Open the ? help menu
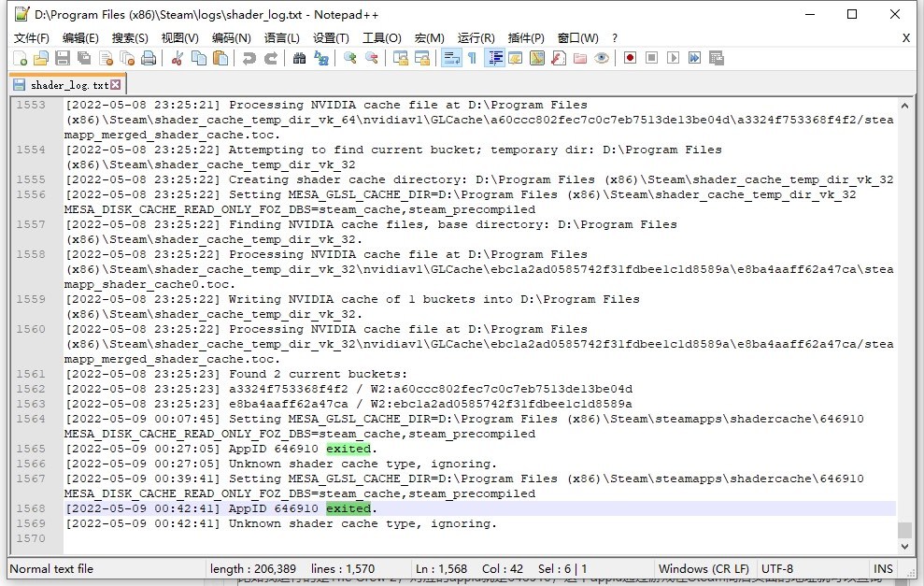 point(615,37)
